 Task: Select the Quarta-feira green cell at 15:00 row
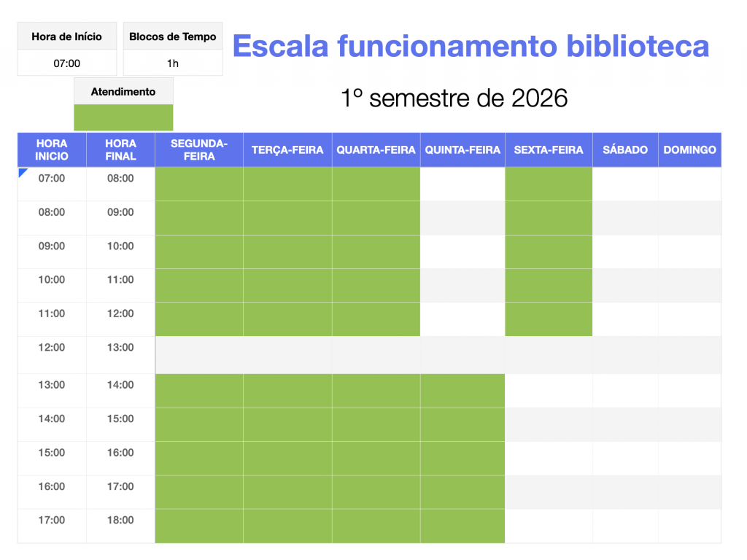click(376, 459)
